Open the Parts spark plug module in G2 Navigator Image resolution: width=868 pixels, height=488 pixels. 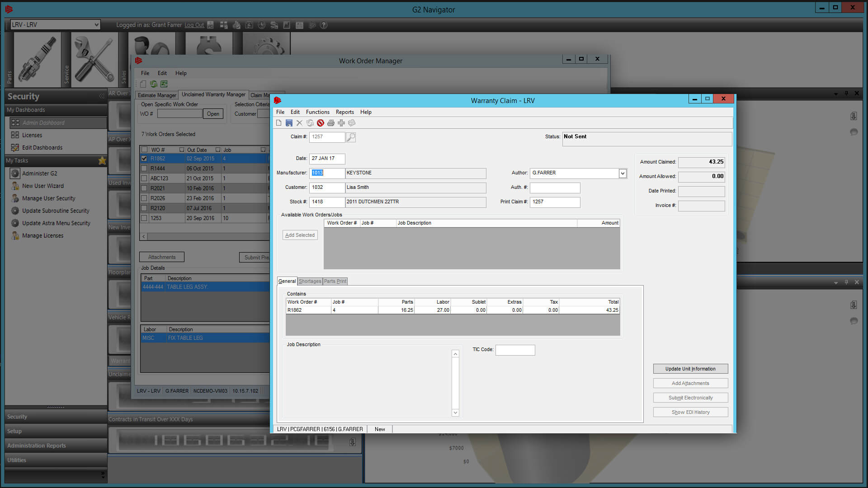pos(37,60)
